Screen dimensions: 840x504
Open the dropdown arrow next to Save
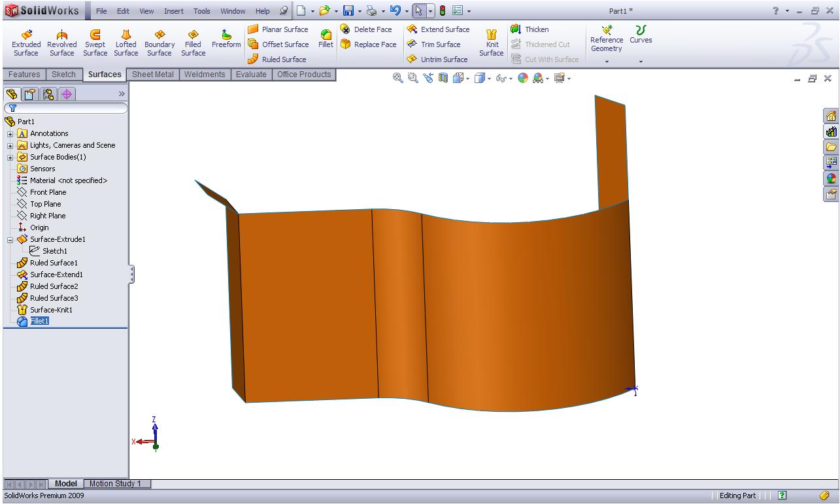tap(359, 11)
